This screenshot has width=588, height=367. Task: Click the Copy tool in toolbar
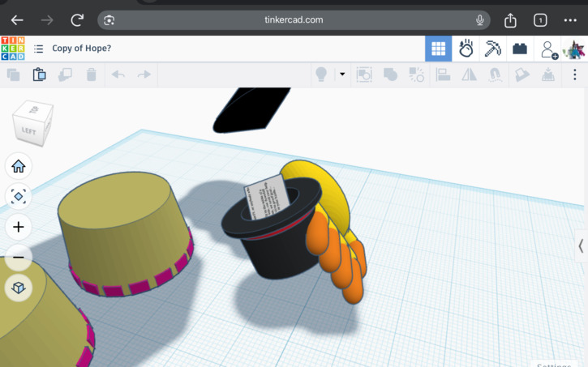pos(14,75)
